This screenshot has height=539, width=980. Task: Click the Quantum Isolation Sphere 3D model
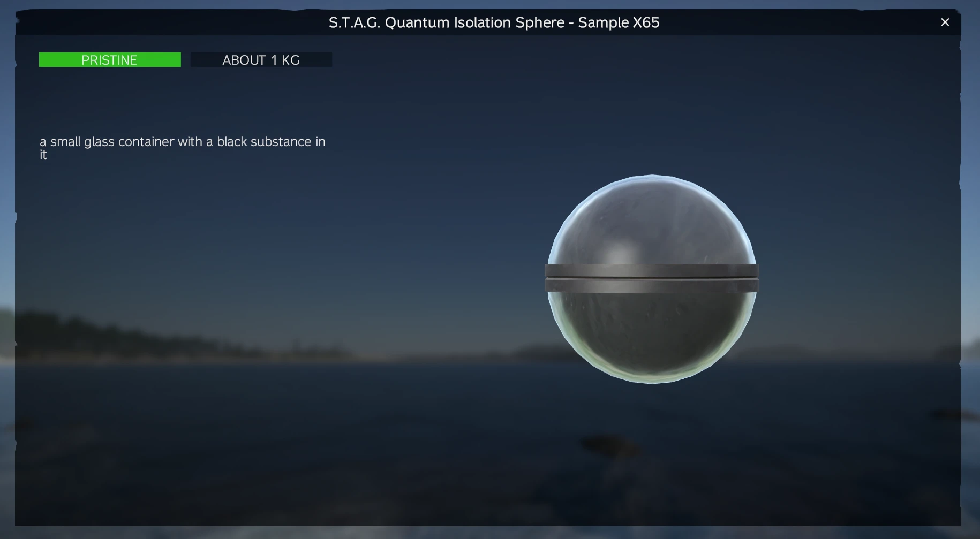point(652,279)
